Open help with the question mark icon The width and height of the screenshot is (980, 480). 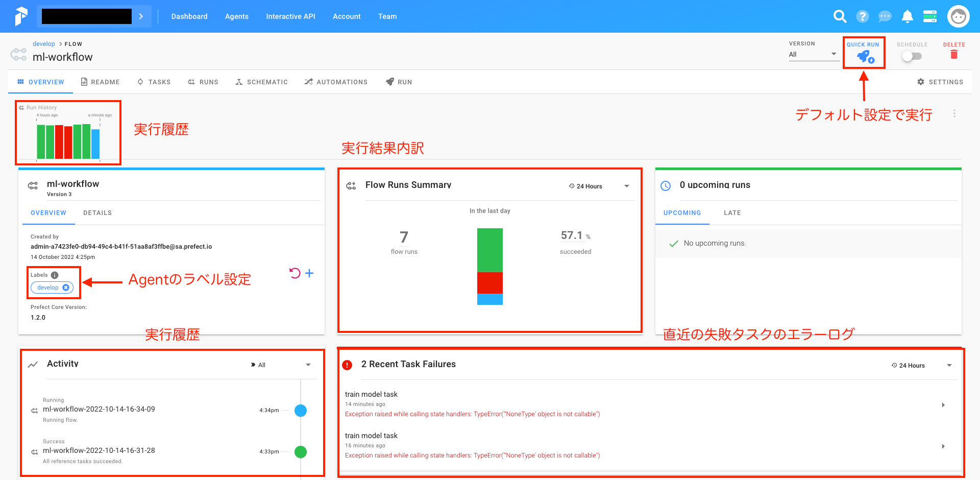(x=863, y=16)
